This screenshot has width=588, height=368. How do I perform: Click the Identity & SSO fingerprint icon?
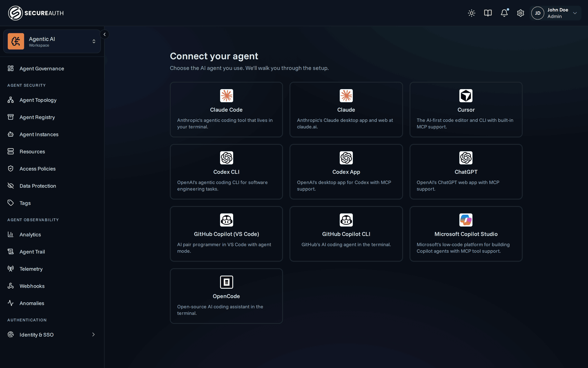(11, 334)
